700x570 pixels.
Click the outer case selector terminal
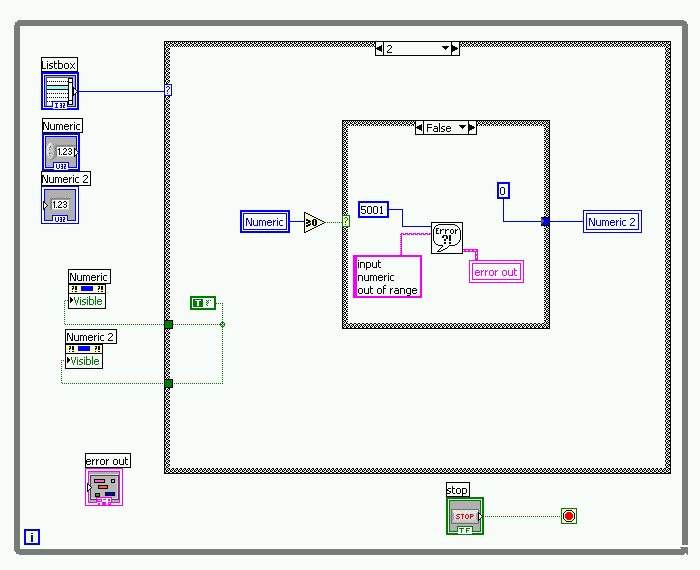pyautogui.click(x=168, y=90)
